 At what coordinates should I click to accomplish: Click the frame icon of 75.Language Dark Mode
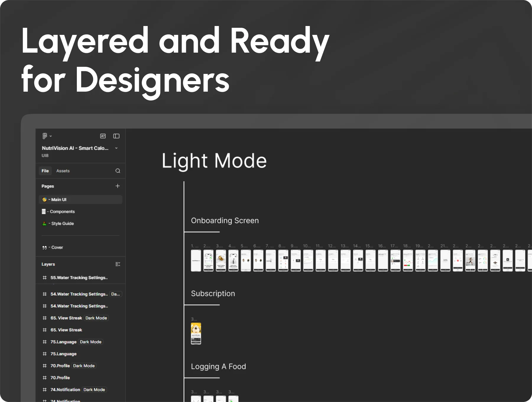pyautogui.click(x=45, y=342)
